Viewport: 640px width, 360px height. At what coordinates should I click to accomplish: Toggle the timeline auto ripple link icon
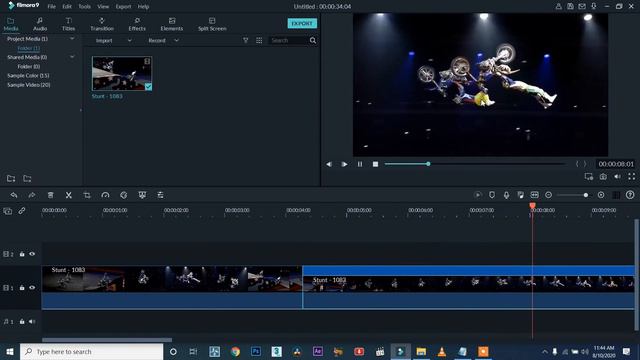tap(22, 211)
